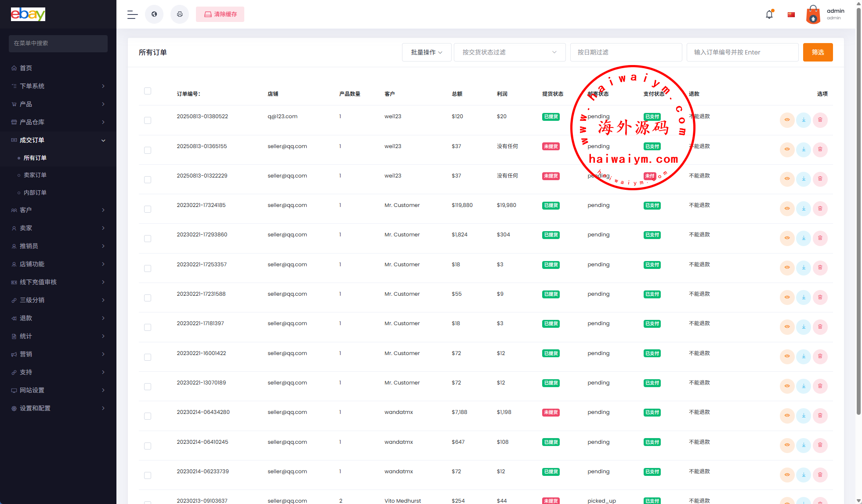Click the printer icon in top bar
Viewport: 862px width, 504px height.
(180, 15)
